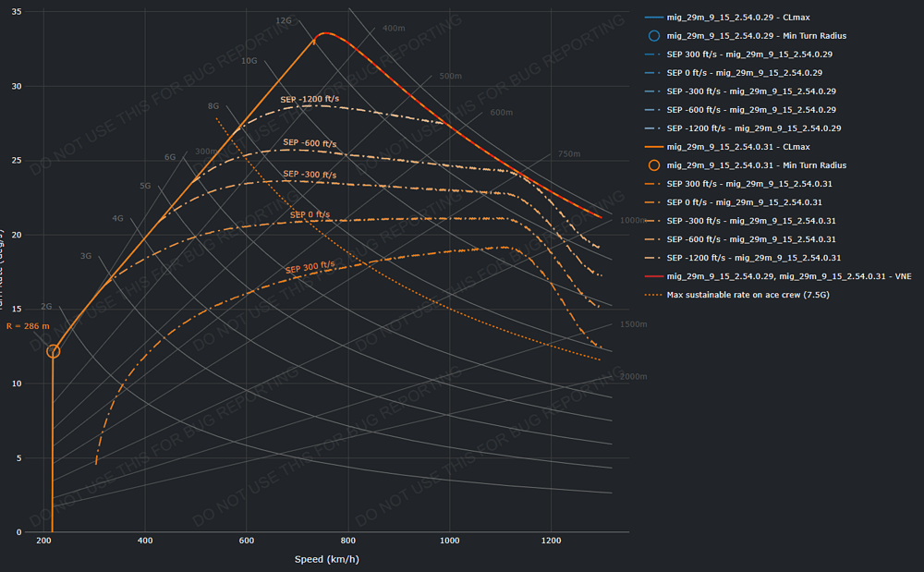Image resolution: width=924 pixels, height=572 pixels.
Task: Toggle the SEP -600 ft/s 2.54.0.29 legend entry
Action: coord(748,110)
